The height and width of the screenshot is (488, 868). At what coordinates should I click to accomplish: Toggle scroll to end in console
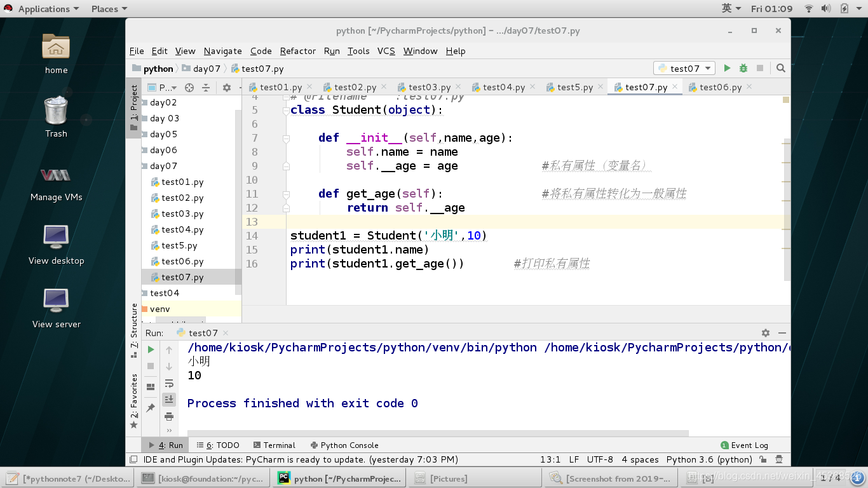click(169, 400)
